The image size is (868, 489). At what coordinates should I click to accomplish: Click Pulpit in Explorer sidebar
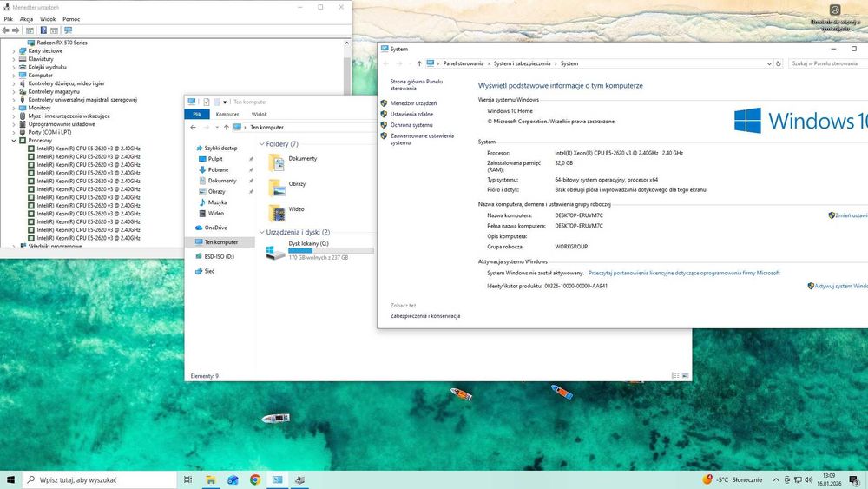[215, 159]
